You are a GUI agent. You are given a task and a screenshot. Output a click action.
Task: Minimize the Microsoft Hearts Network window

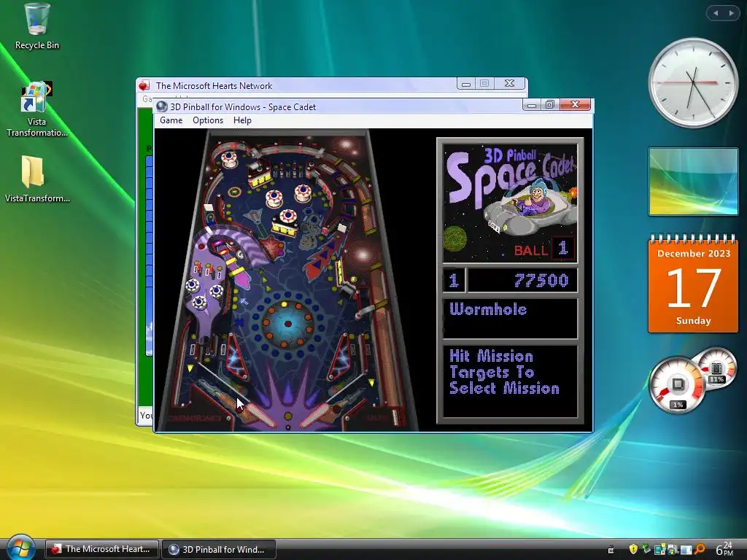point(466,84)
